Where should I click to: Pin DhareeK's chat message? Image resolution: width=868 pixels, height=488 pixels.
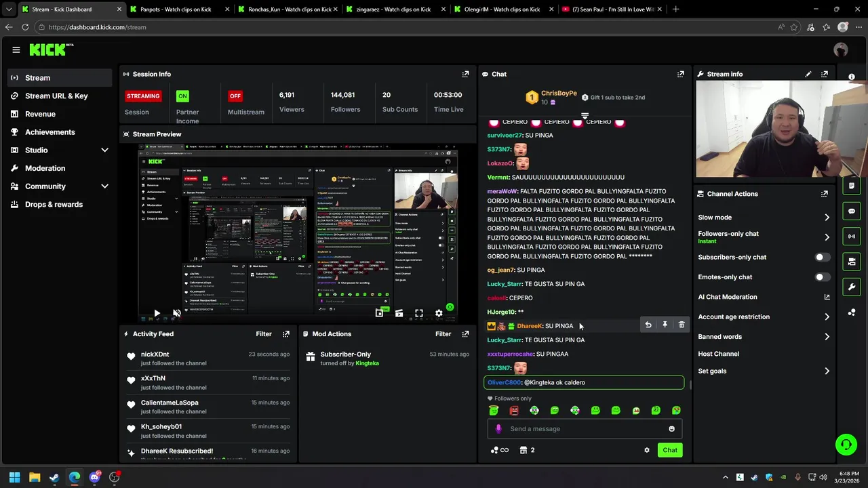665,325
